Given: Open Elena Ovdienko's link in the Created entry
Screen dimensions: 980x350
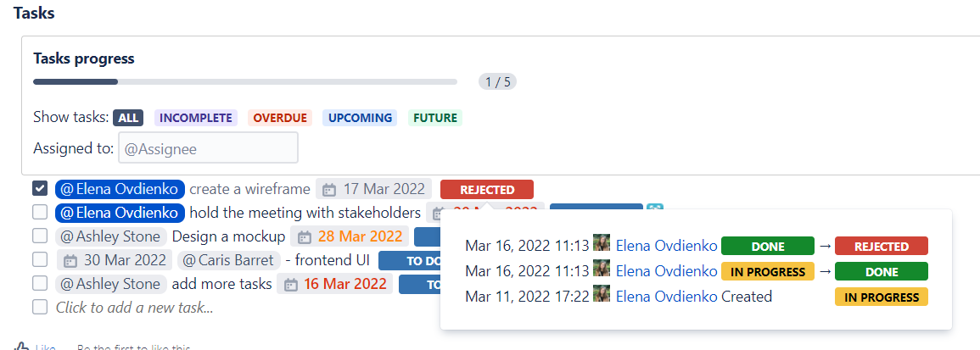Looking at the screenshot, I should point(666,297).
